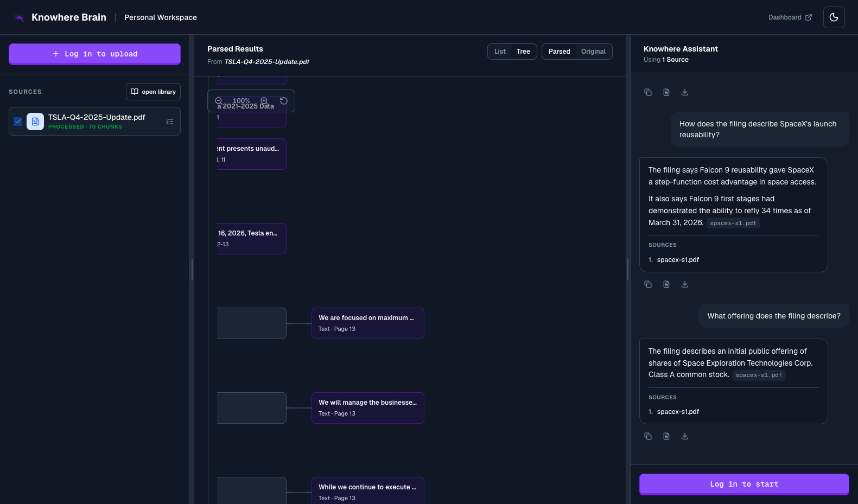Click the 'What offering does the filing describe?' message
Image resolution: width=858 pixels, height=504 pixels.
[x=774, y=316]
